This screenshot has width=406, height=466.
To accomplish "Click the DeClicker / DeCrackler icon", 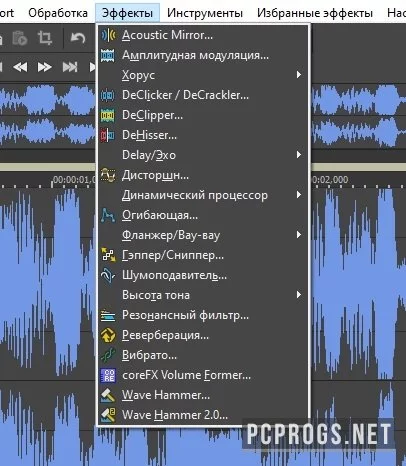I will pyautogui.click(x=108, y=95).
